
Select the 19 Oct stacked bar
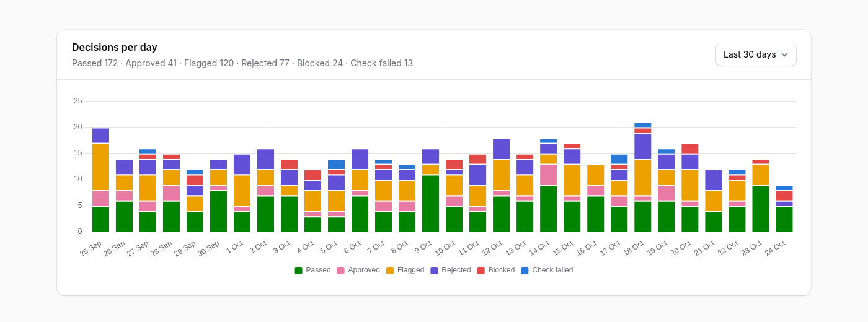[666, 191]
